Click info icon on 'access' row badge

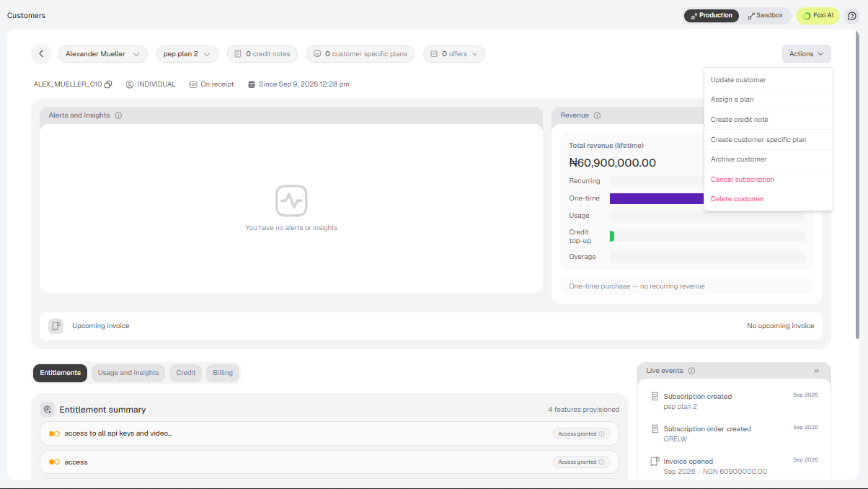click(x=602, y=462)
